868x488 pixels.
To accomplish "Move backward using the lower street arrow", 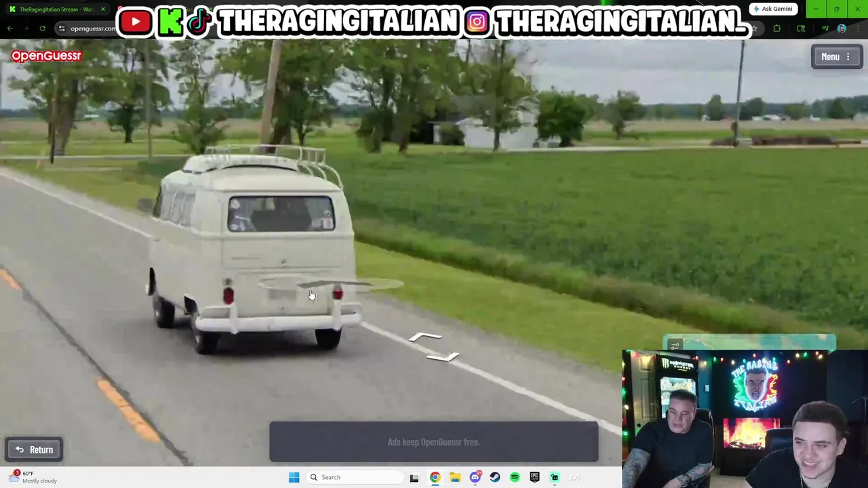I will pyautogui.click(x=444, y=357).
